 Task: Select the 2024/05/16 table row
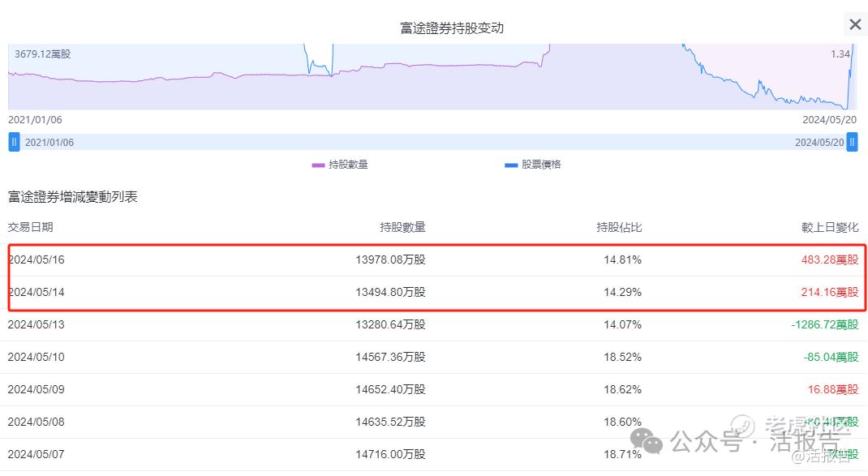tap(434, 259)
